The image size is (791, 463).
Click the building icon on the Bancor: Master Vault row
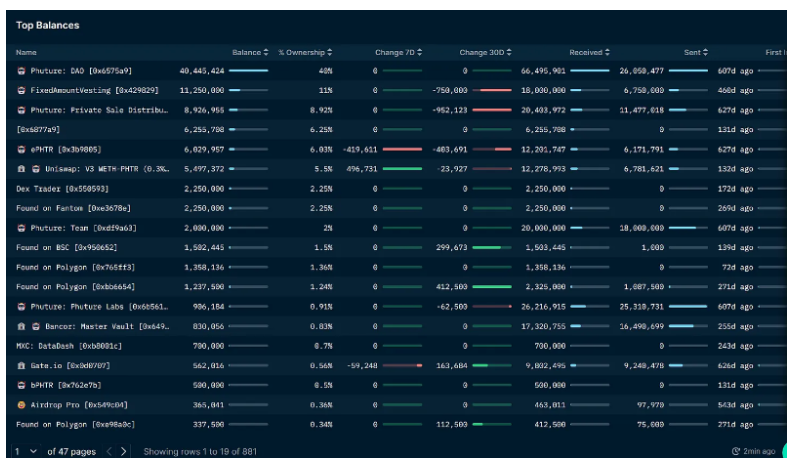(x=21, y=326)
